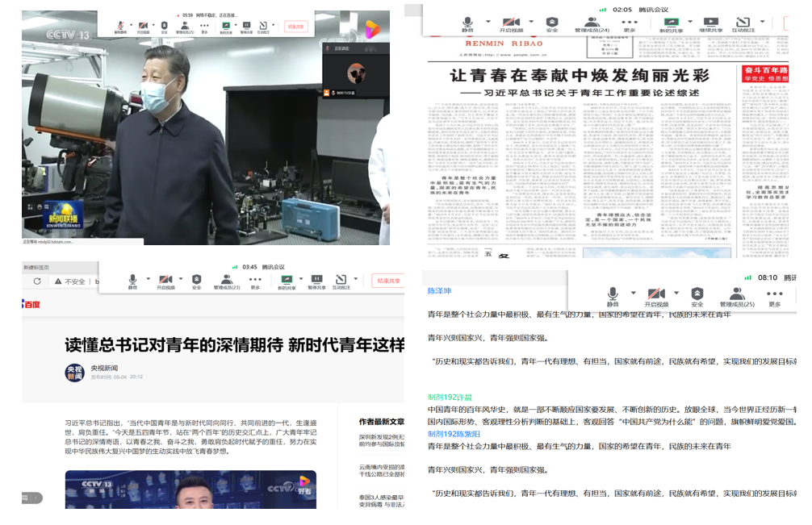The height and width of the screenshot is (525, 812).
Task: Expand microphone options arrow in 02:05 toolbar
Action: pos(488,22)
